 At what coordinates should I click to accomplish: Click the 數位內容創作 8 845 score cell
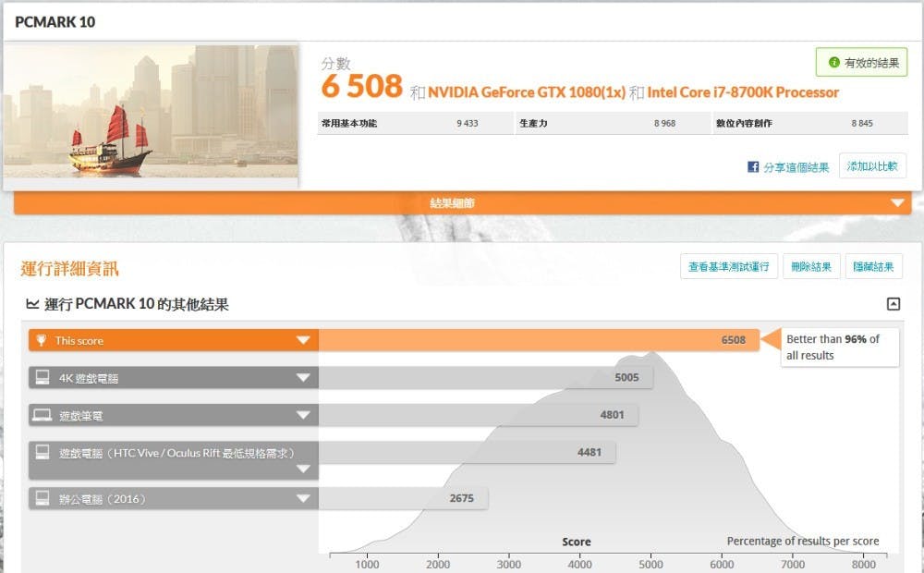[811, 123]
